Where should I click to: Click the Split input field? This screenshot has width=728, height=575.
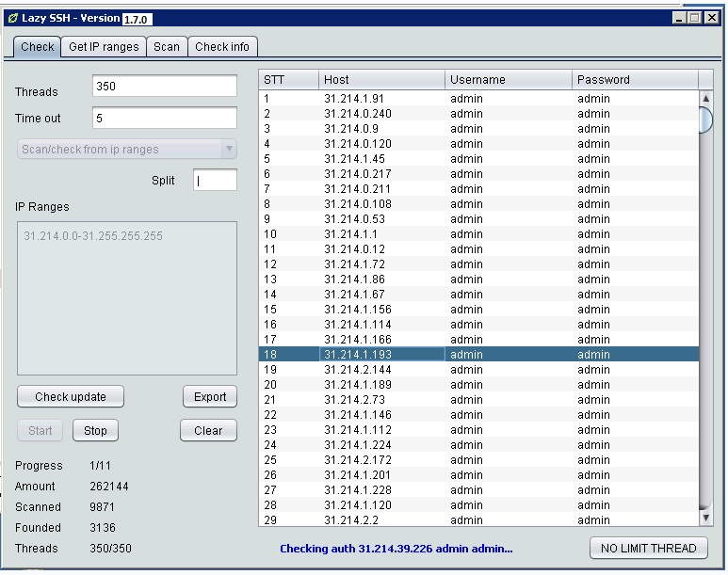click(x=215, y=180)
